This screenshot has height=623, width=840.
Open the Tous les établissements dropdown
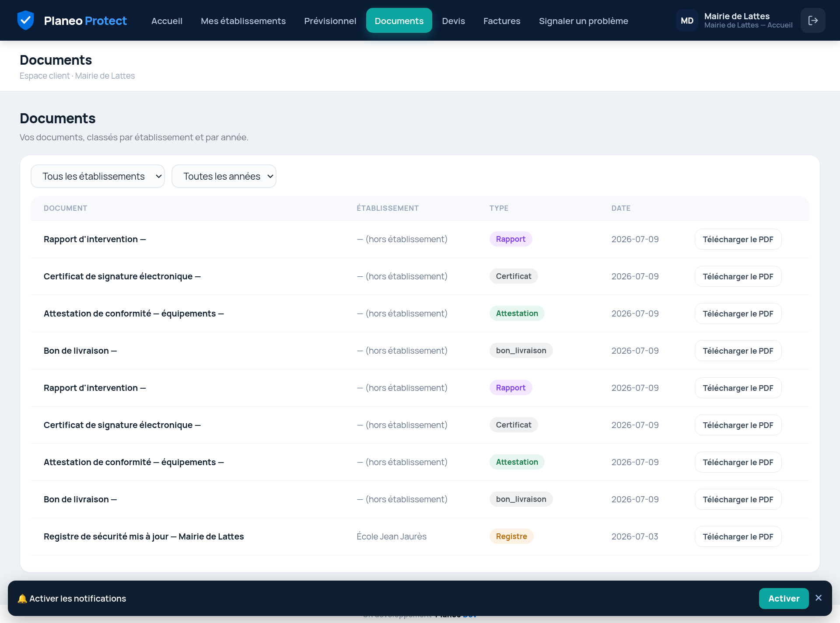coord(98,176)
